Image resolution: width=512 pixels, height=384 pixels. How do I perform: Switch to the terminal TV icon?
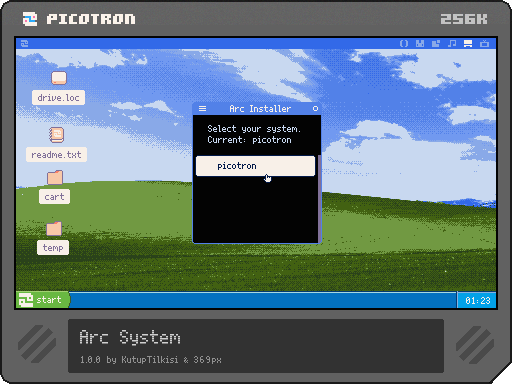[484, 43]
